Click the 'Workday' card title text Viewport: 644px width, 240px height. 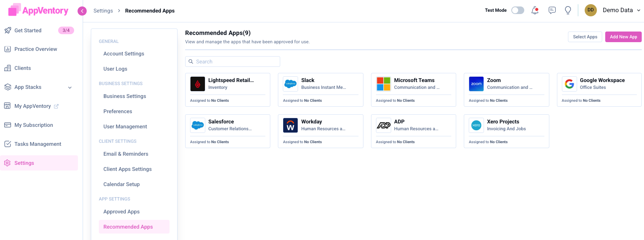311,122
